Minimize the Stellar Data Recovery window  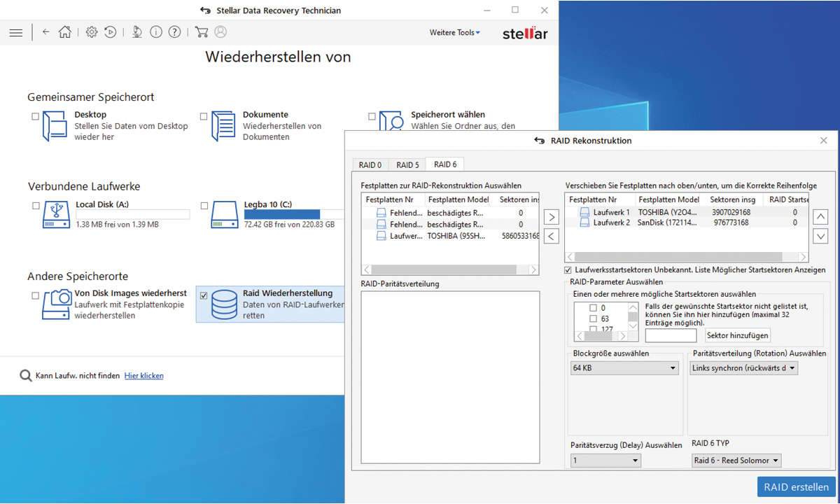[486, 10]
